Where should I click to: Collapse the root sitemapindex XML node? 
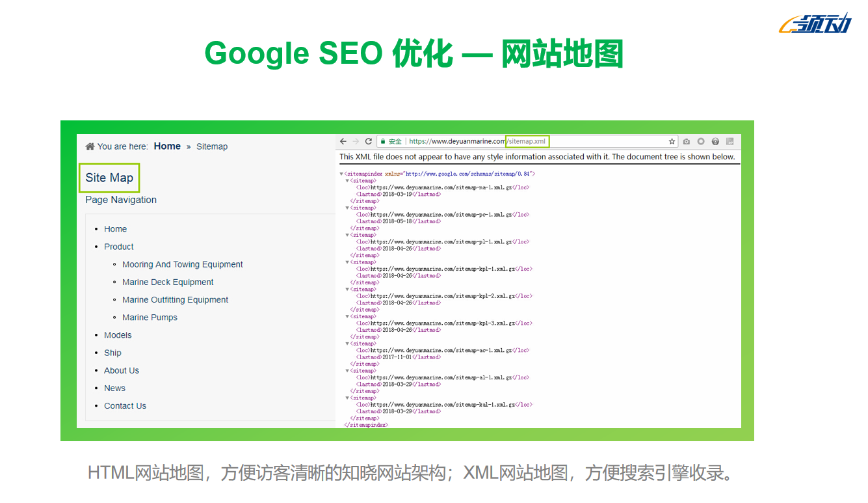click(x=341, y=174)
